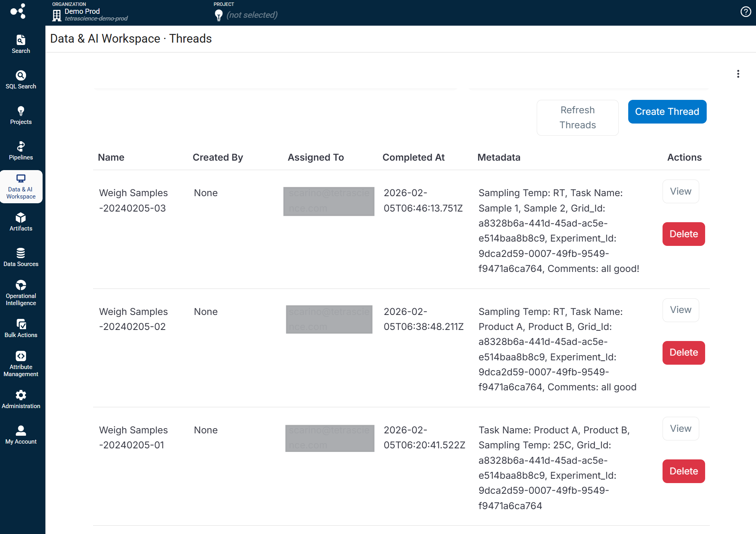Click the Name column header
This screenshot has width=756, height=534.
111,157
